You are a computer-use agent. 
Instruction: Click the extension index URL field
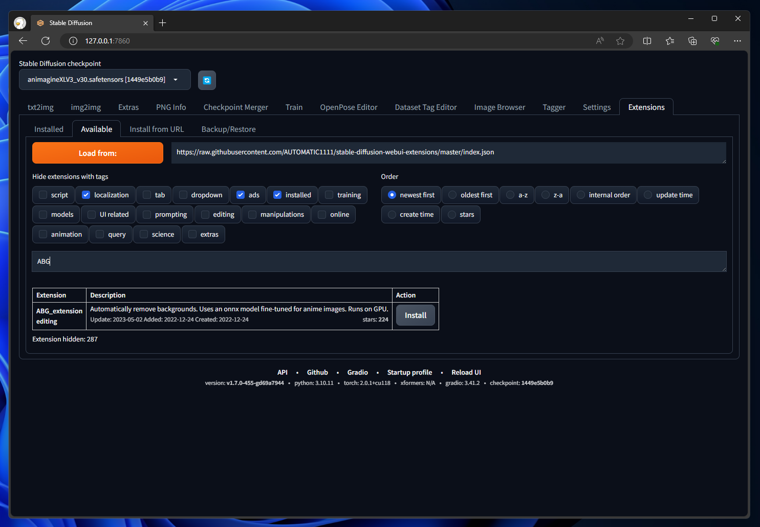(448, 153)
